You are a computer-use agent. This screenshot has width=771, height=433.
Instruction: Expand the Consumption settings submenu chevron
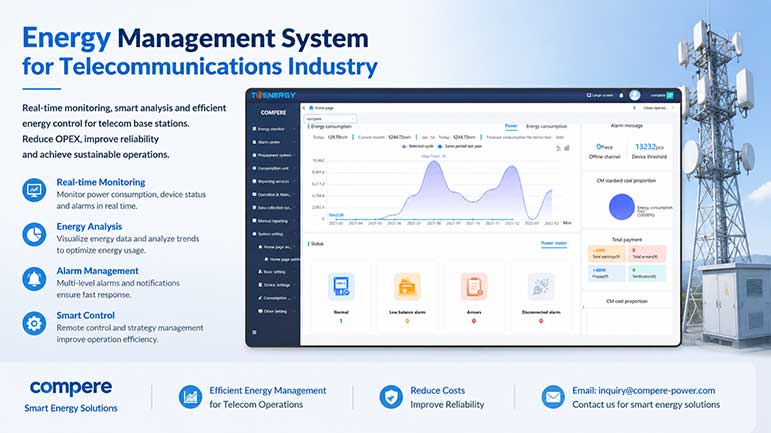[295, 298]
